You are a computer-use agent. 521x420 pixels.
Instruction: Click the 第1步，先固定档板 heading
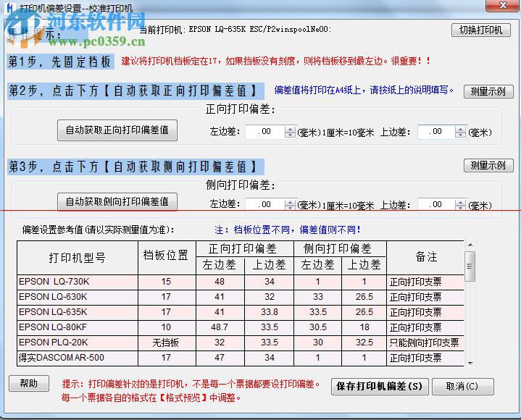tap(60, 62)
